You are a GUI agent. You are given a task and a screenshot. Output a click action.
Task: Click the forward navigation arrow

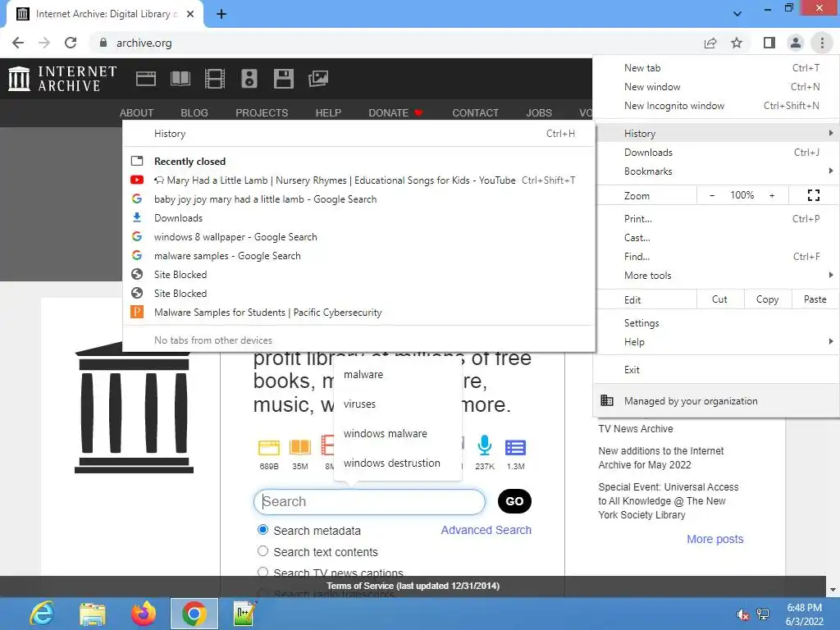click(44, 43)
